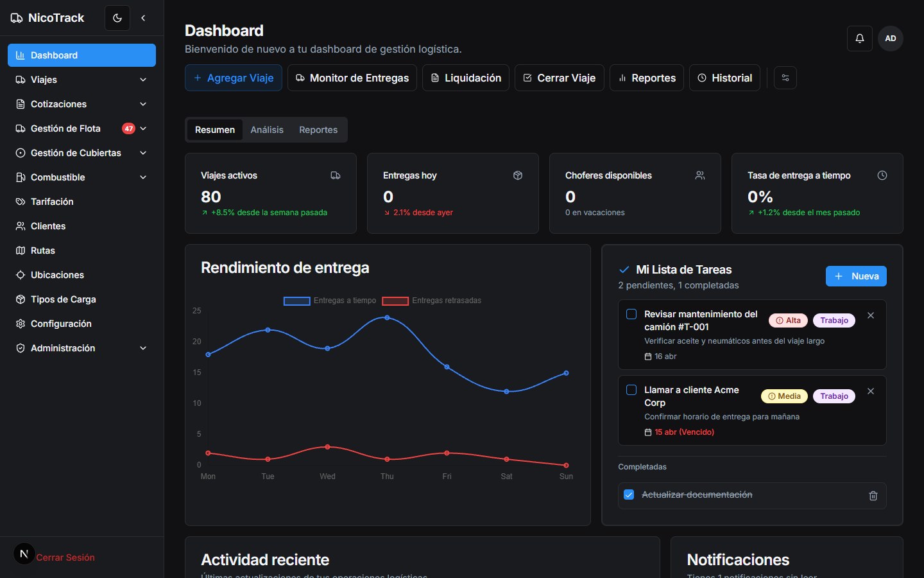Expand Gestión de Flota submenu

pos(81,128)
